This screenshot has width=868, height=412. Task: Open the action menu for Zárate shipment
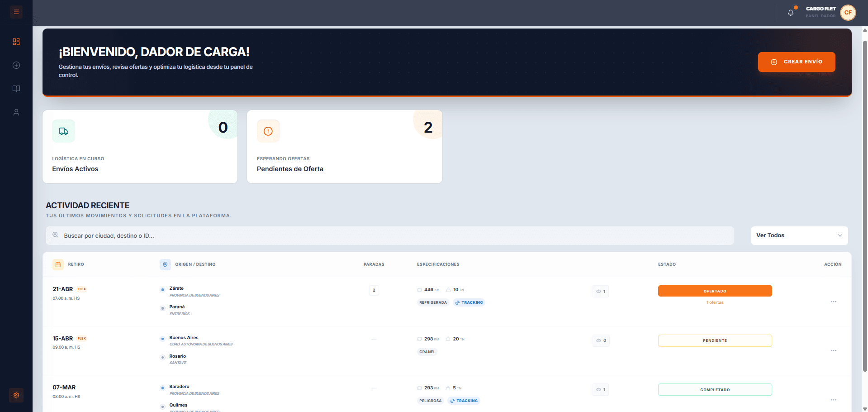click(x=833, y=302)
